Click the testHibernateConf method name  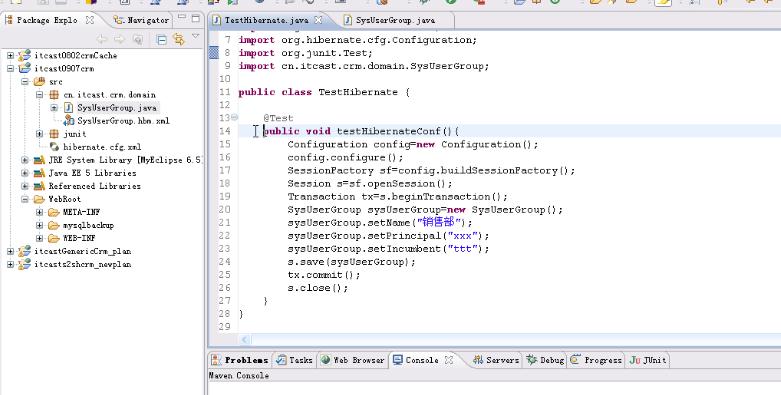(389, 131)
